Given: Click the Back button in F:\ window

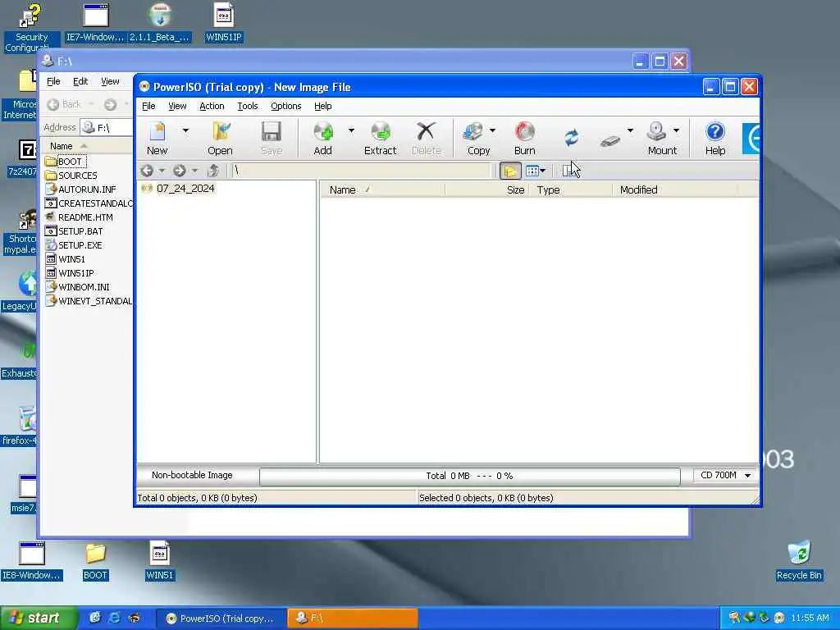Looking at the screenshot, I should (x=64, y=104).
